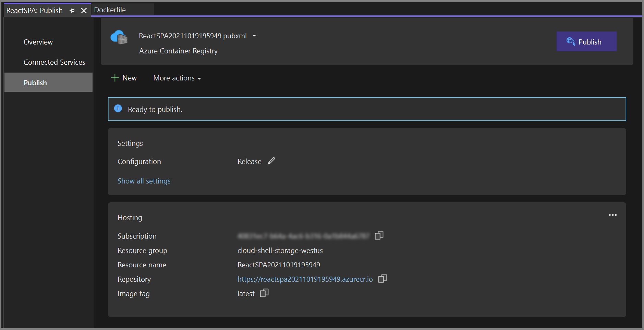Image resolution: width=644 pixels, height=330 pixels.
Task: Select Publish in the side navigation
Action: pos(35,82)
